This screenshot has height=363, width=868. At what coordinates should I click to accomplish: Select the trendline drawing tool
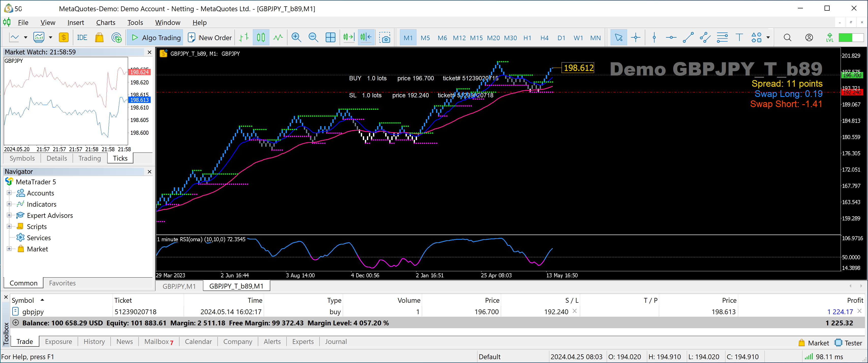[688, 37]
